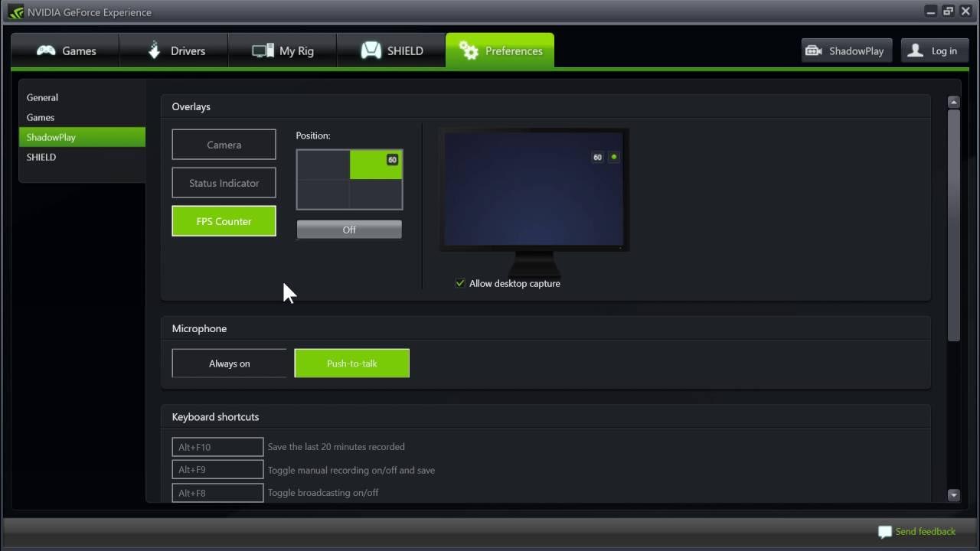Edit the Alt+F10 shortcut field
Viewport: 980px width, 551px height.
tap(217, 447)
